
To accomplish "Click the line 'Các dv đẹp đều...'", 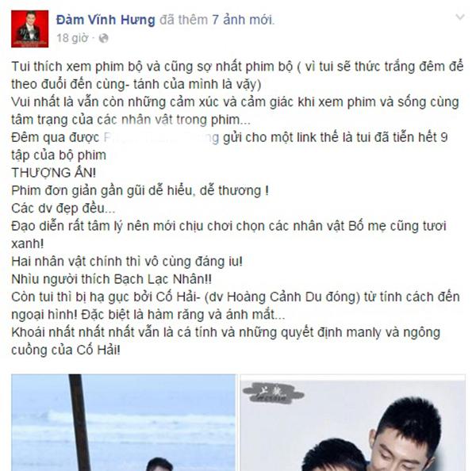I will pos(63,209).
